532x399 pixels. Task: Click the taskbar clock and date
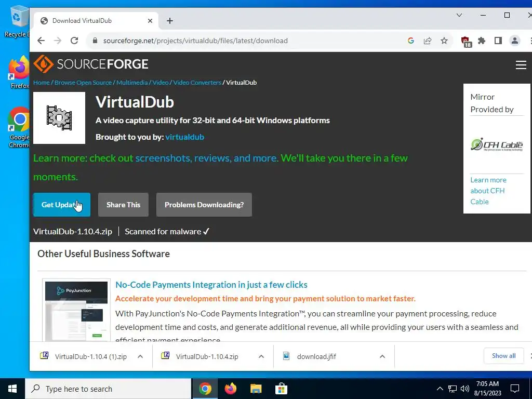pyautogui.click(x=487, y=389)
